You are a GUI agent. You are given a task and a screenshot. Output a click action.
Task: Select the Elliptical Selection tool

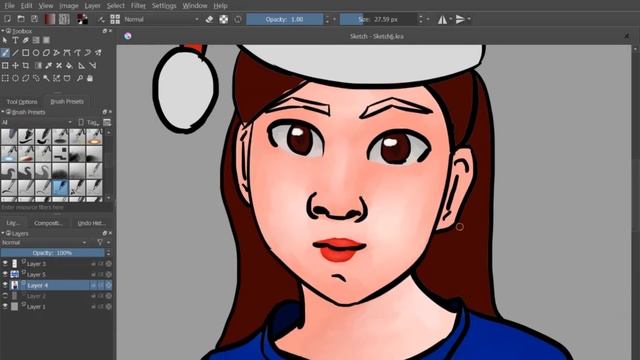(15, 78)
